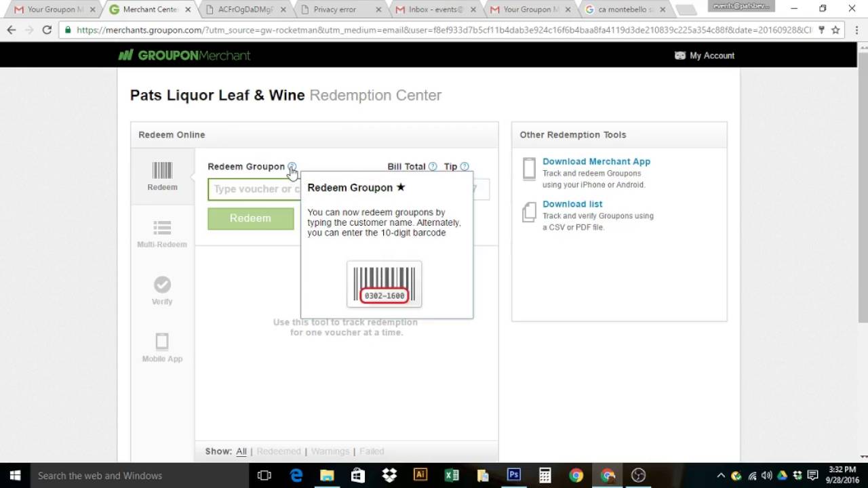The height and width of the screenshot is (488, 868).
Task: Click the Download Merchant App link
Action: point(596,161)
